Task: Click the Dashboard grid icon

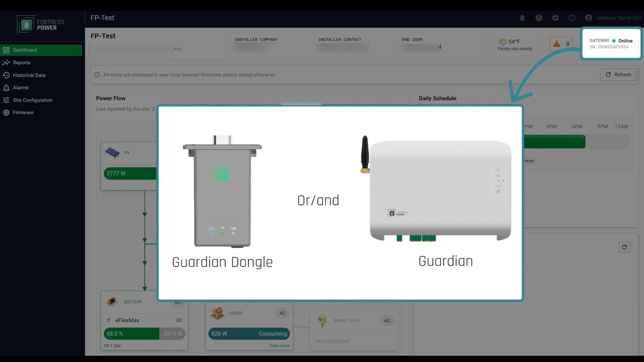Action: pyautogui.click(x=6, y=50)
